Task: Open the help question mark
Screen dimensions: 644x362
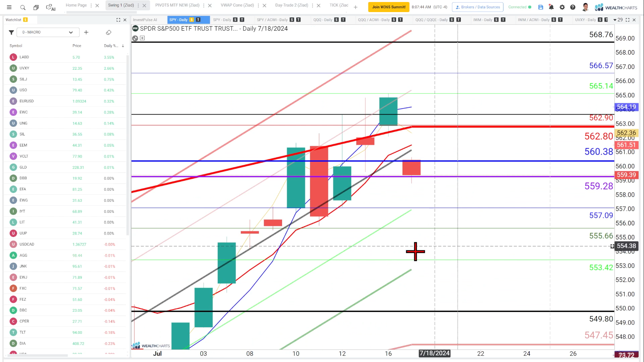Action: pyautogui.click(x=573, y=7)
